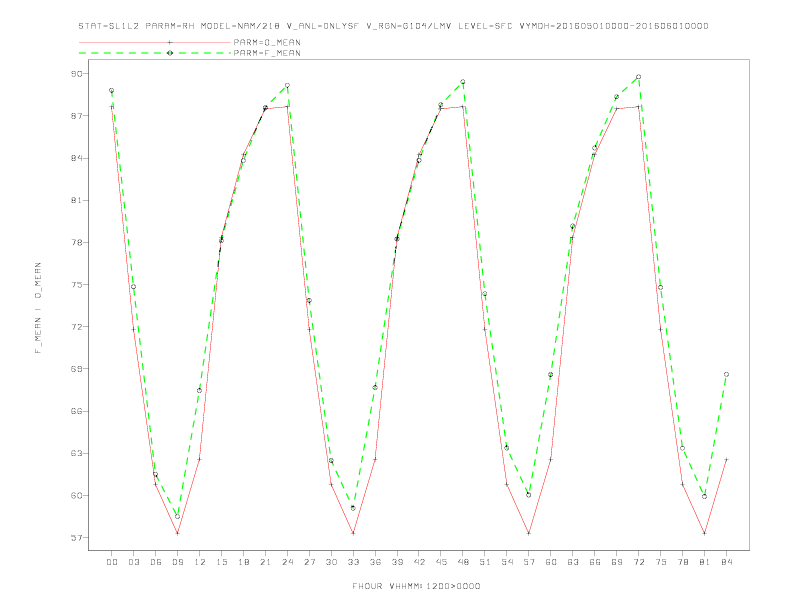792x612 pixels.
Task: Click the y-axis tick label 90
Action: point(76,74)
